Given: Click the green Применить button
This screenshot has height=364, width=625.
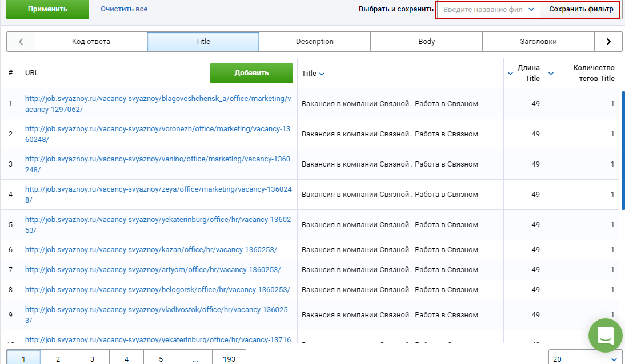Looking at the screenshot, I should pyautogui.click(x=47, y=9).
